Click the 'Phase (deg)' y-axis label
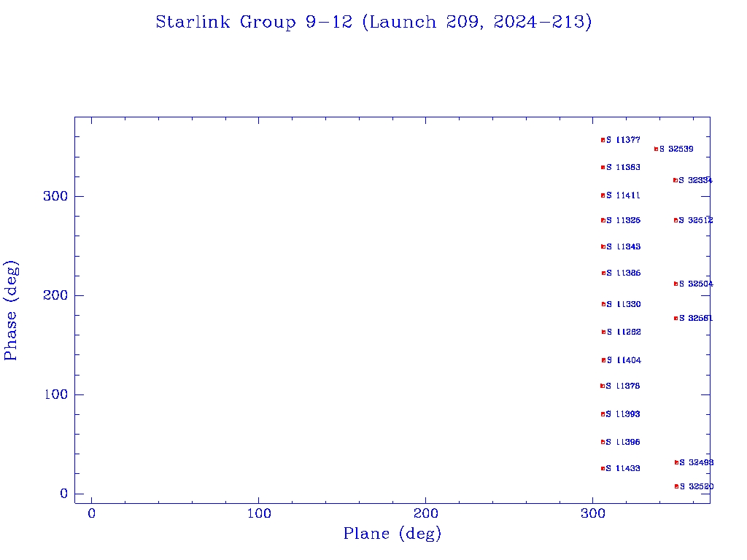 coord(10,311)
